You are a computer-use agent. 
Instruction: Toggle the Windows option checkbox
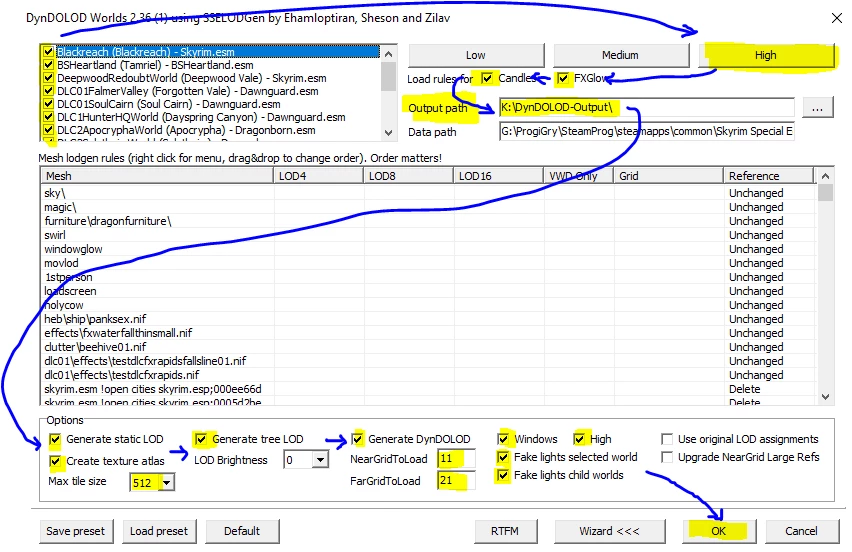(x=503, y=439)
